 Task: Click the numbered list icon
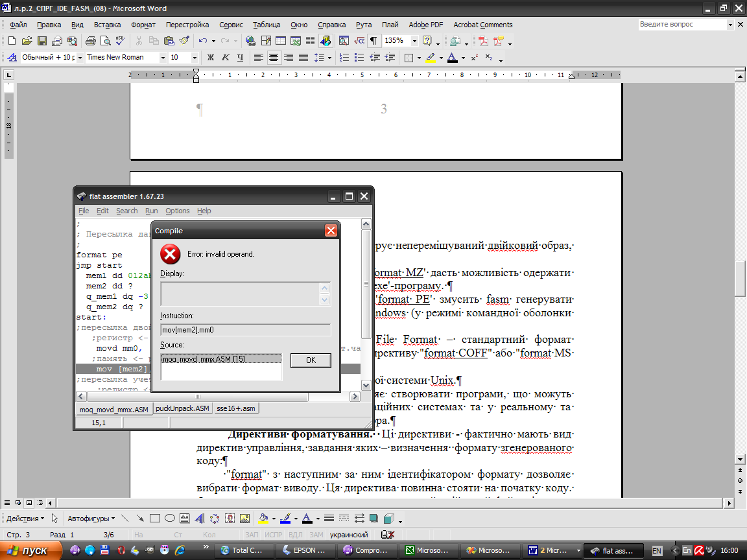click(344, 58)
